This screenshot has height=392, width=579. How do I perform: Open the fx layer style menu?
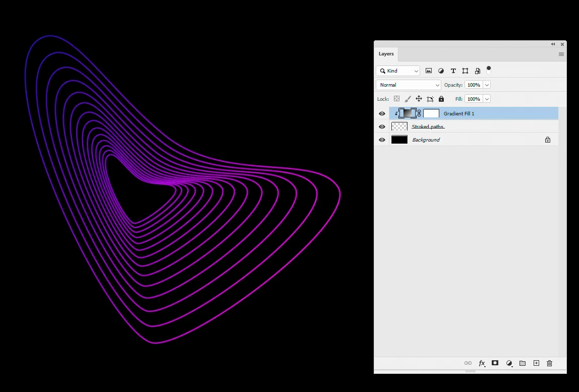pos(482,363)
